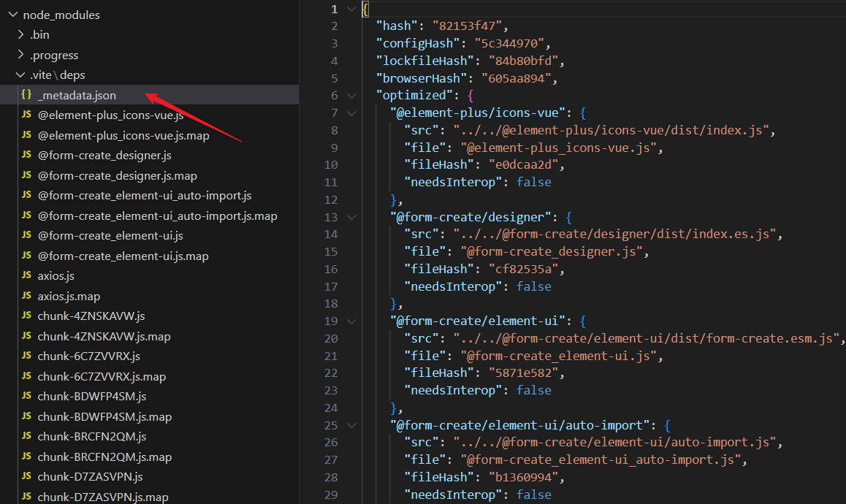The image size is (846, 504).
Task: Click line number 19 in the gutter
Action: [x=330, y=321]
